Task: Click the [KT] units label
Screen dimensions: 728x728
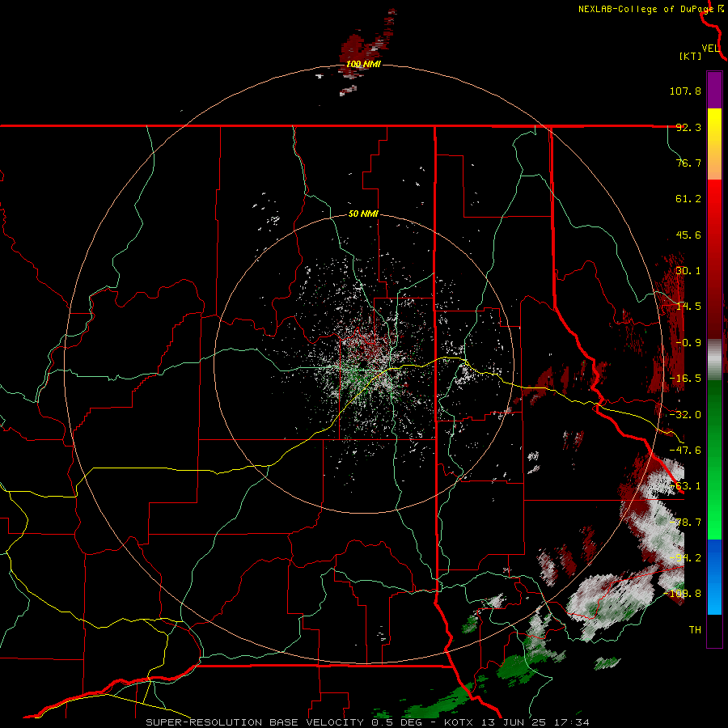Action: 691,56
